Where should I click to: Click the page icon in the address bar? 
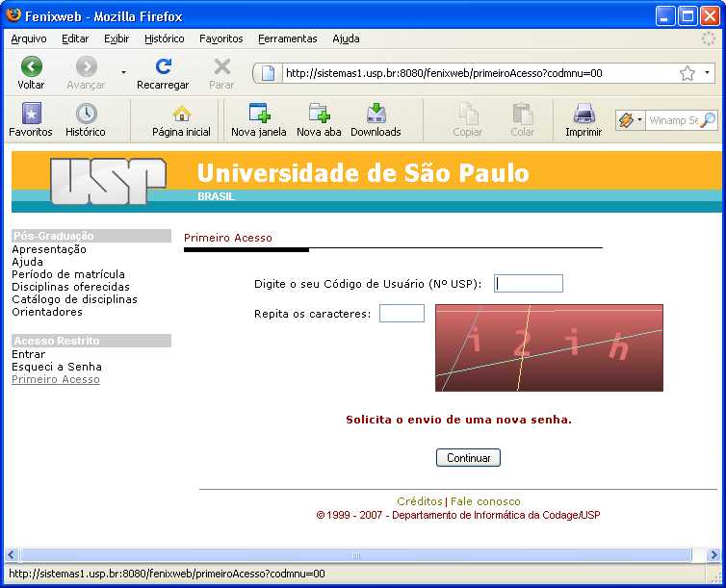(x=268, y=73)
